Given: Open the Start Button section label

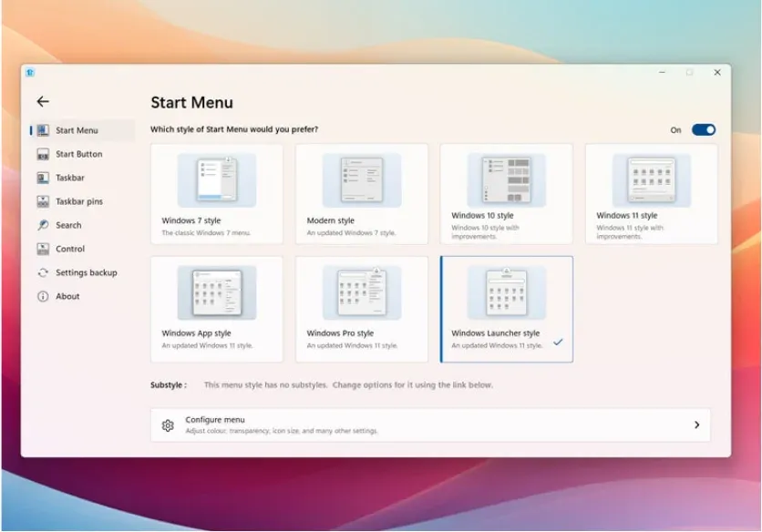Looking at the screenshot, I should point(78,154).
